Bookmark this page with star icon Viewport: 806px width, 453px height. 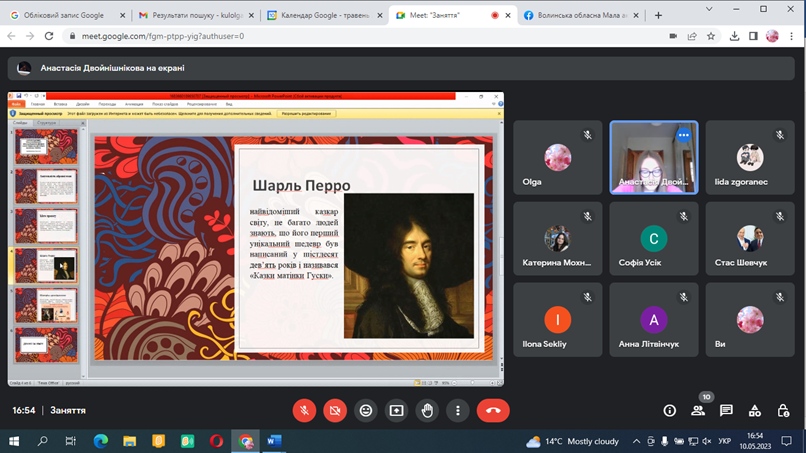click(711, 36)
